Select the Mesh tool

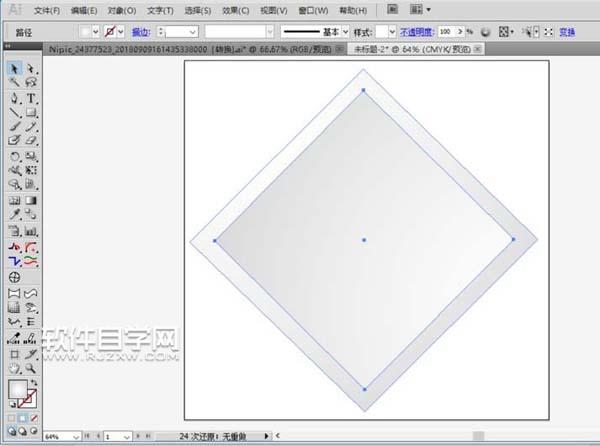pyautogui.click(x=14, y=200)
